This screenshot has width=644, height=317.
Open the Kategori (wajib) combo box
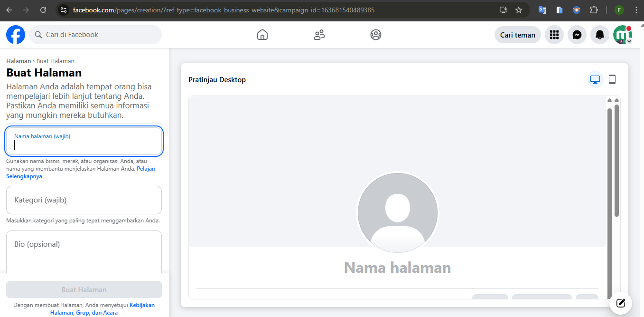[84, 200]
